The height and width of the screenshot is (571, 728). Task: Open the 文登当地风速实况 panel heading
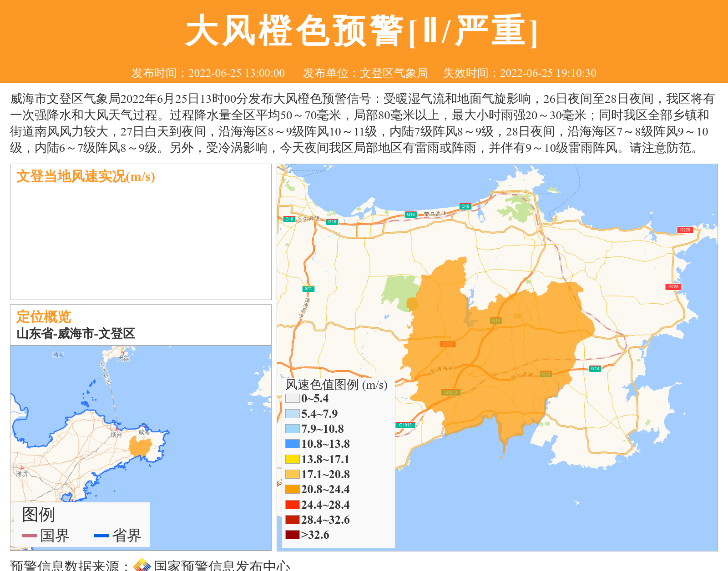[86, 176]
